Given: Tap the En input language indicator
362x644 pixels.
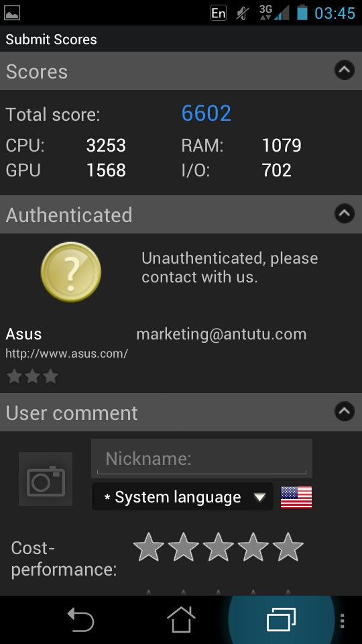Looking at the screenshot, I should tap(219, 13).
